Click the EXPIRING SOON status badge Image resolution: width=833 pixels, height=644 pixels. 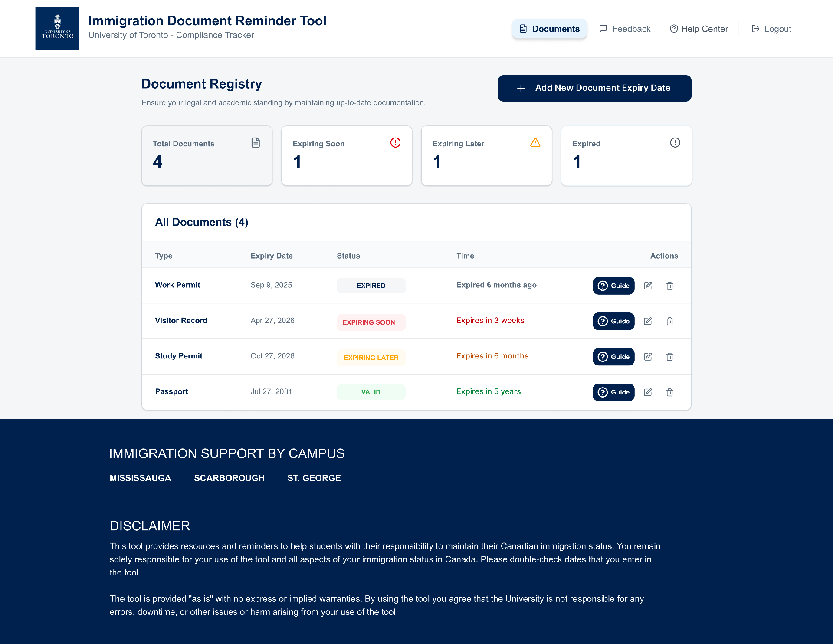click(x=371, y=322)
